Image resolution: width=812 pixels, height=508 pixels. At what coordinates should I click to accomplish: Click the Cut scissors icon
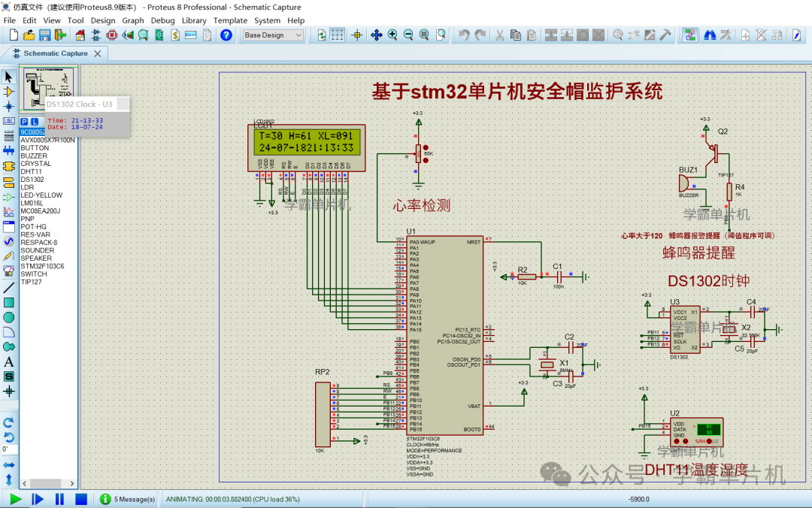click(x=500, y=35)
